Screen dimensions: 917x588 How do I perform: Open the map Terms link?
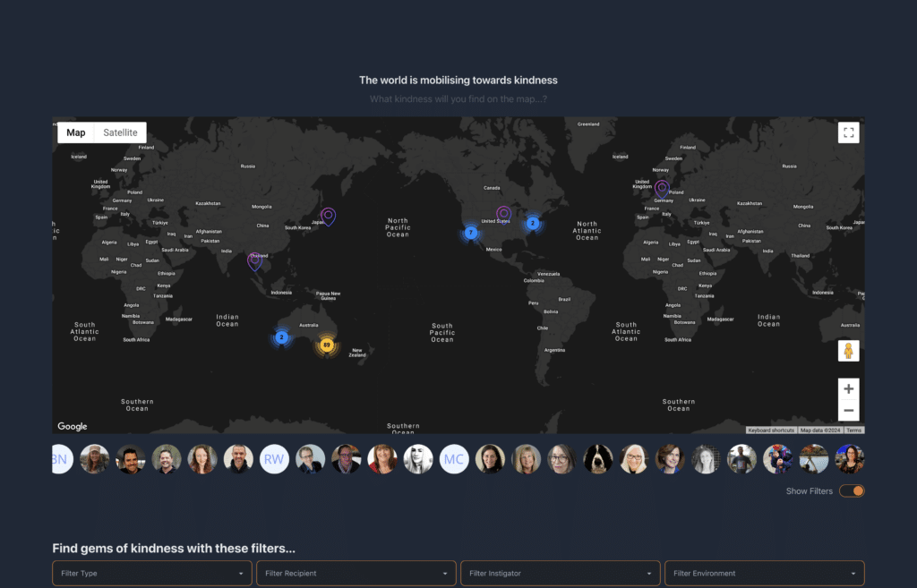point(854,430)
